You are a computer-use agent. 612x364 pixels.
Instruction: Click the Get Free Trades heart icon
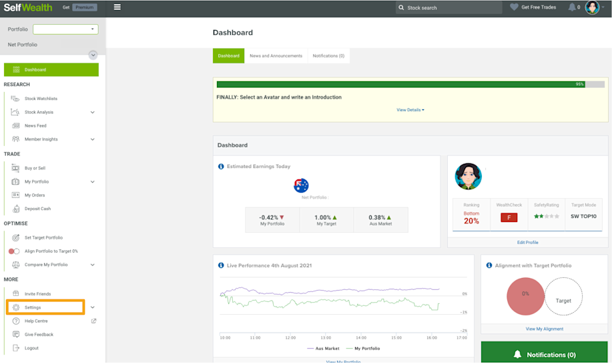tap(514, 7)
